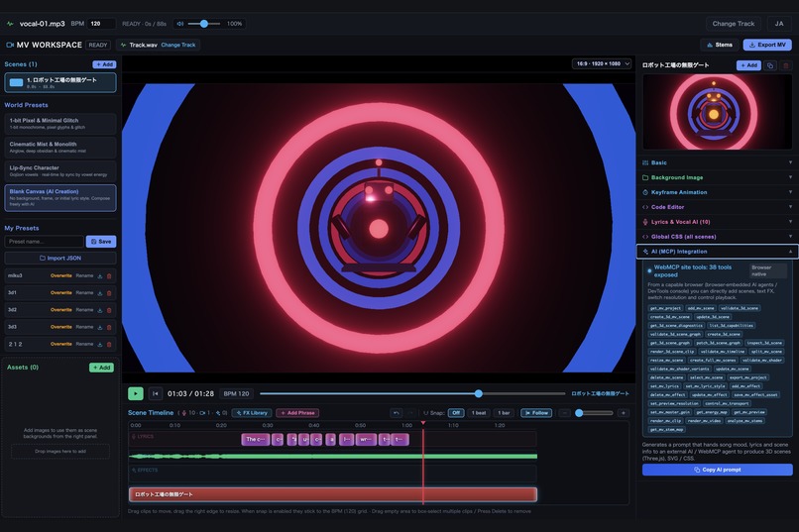This screenshot has height=532, width=799.
Task: Click the download icon for miku3 preset
Action: point(100,276)
